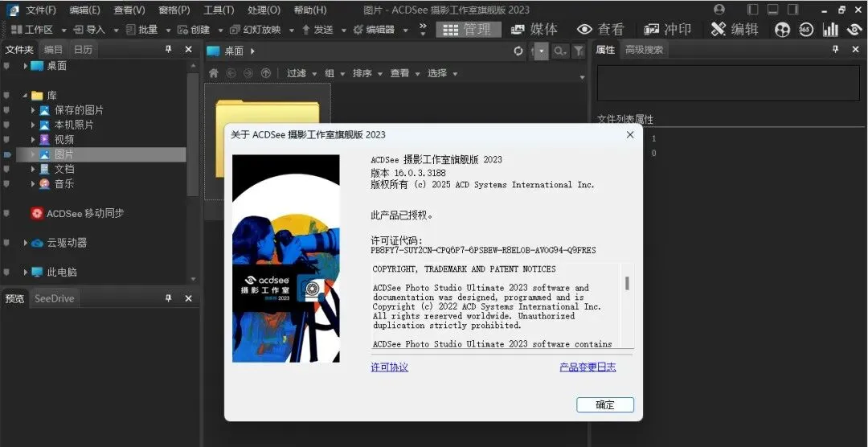Open the 产品变更日志 link

click(588, 367)
